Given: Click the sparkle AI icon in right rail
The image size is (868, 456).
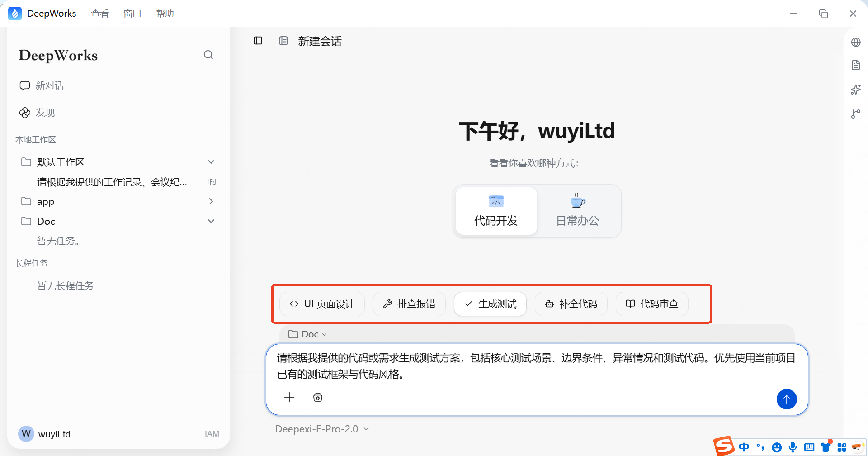Looking at the screenshot, I should coord(856,90).
